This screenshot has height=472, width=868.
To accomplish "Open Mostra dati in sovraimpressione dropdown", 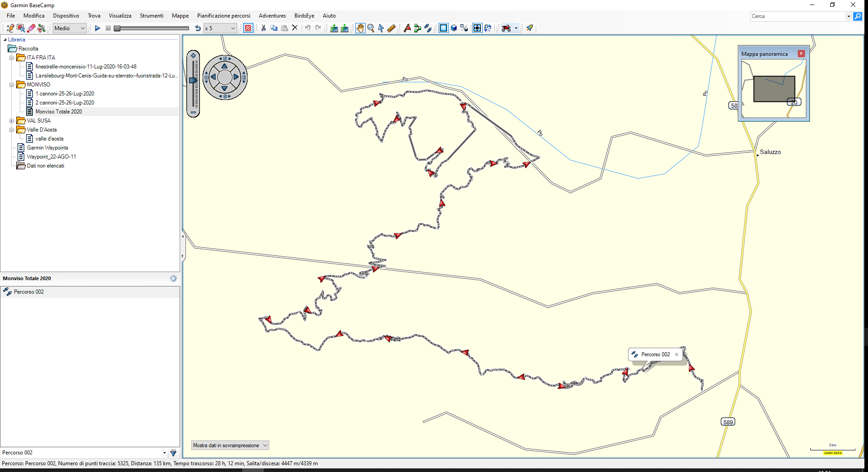I will click(230, 445).
